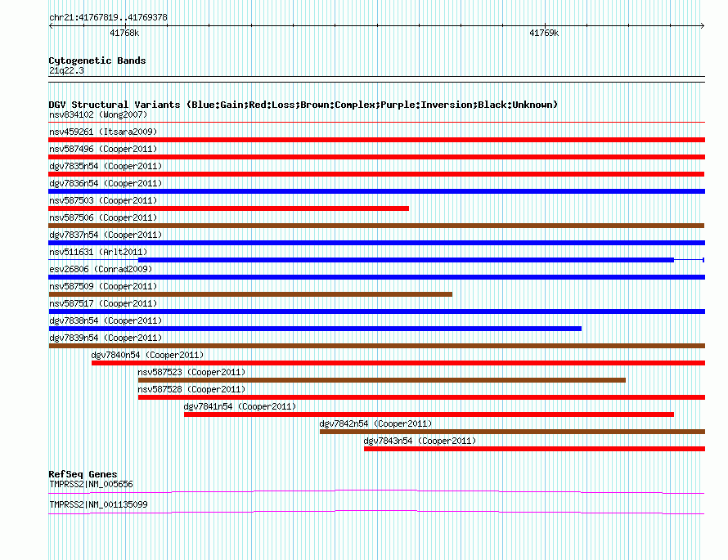This screenshot has width=728, height=560.
Task: Click the red bar of dgv7843n54
Action: 534,449
